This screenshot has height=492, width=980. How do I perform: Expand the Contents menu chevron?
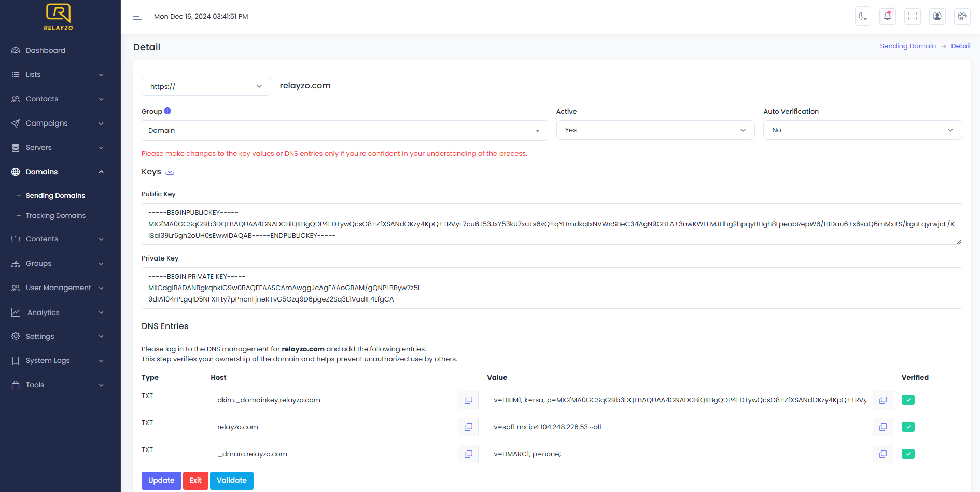(x=101, y=239)
